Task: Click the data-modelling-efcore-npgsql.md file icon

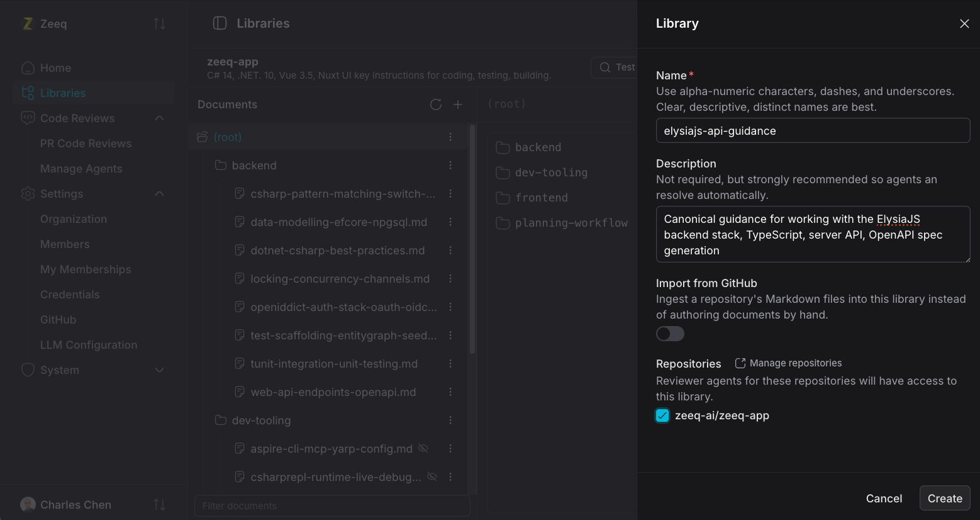Action: click(239, 222)
